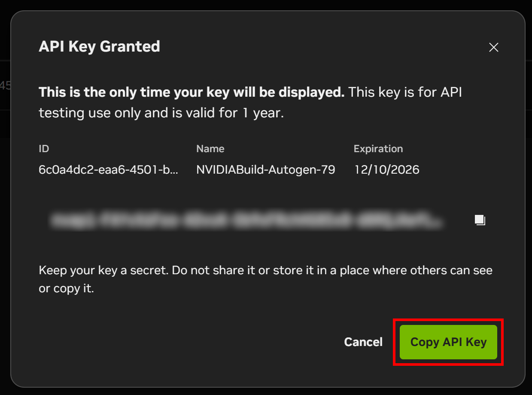The height and width of the screenshot is (395, 532).
Task: Click the API Key Granted dialog title
Action: click(99, 46)
